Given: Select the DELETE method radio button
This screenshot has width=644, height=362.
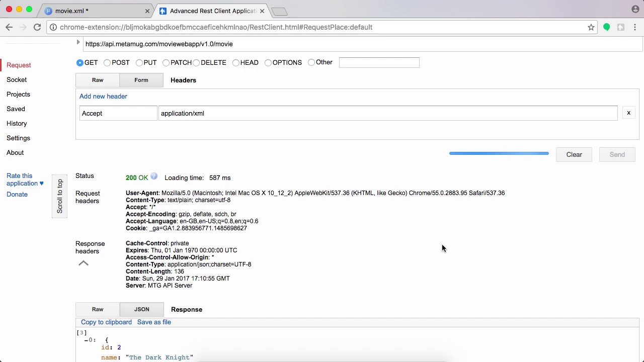Looking at the screenshot, I should (x=197, y=63).
